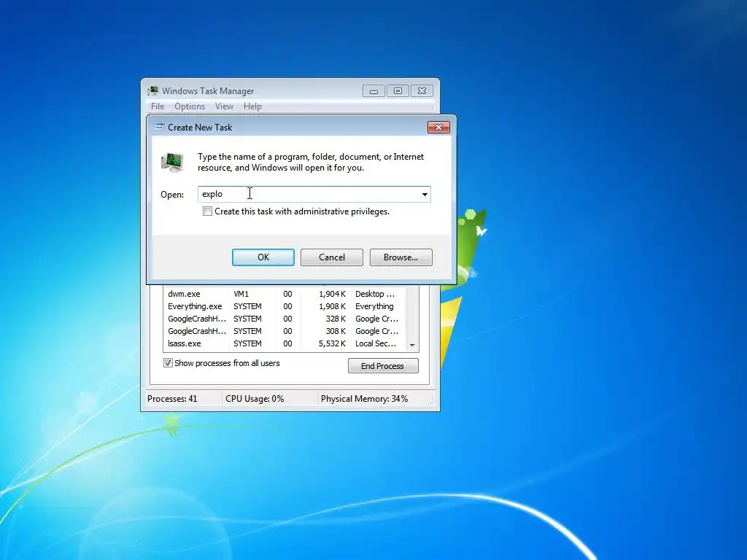Expand the Open combo box dropdown arrow
747x560 pixels.
click(425, 194)
